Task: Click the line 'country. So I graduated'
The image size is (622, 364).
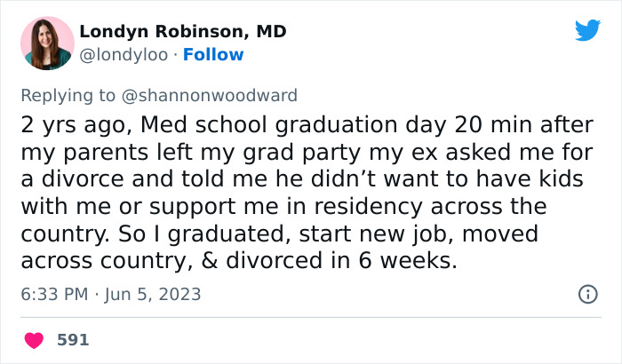Action: click(x=278, y=234)
